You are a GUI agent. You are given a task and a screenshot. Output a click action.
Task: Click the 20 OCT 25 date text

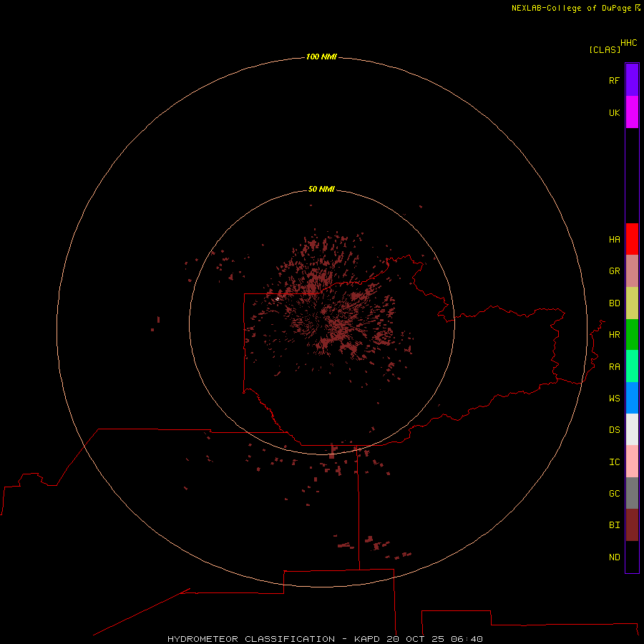(x=415, y=639)
